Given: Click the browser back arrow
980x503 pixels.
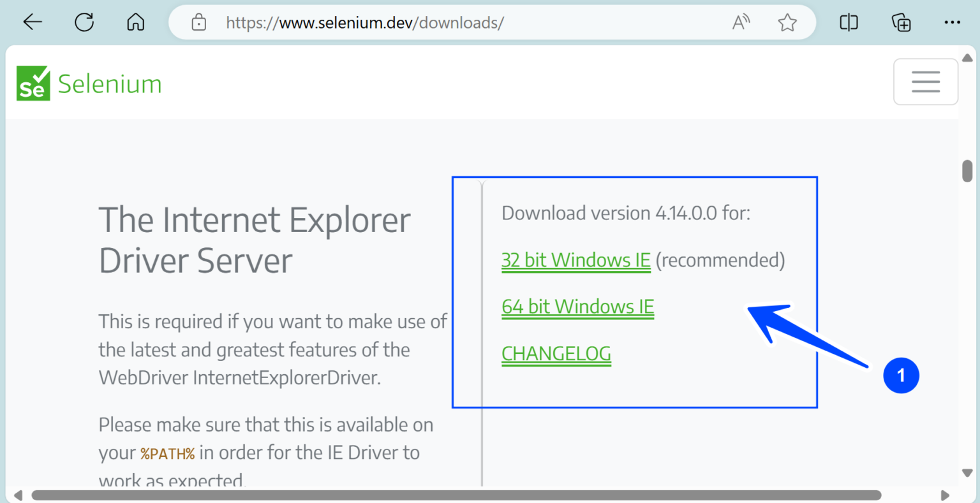Looking at the screenshot, I should [32, 22].
